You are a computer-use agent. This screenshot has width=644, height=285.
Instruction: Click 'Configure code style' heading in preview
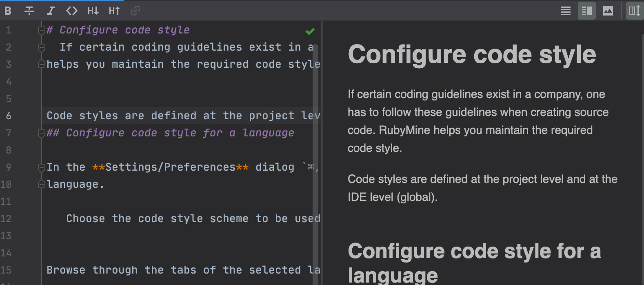point(472,54)
